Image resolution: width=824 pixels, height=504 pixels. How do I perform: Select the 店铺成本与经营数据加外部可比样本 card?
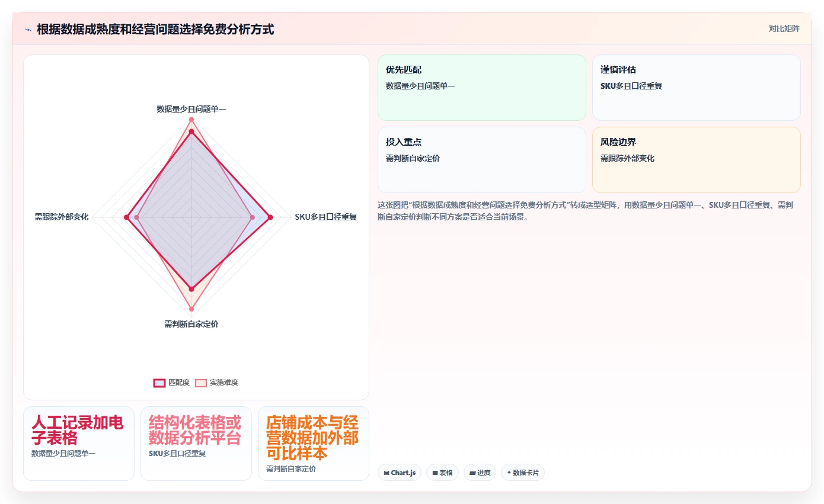click(314, 444)
